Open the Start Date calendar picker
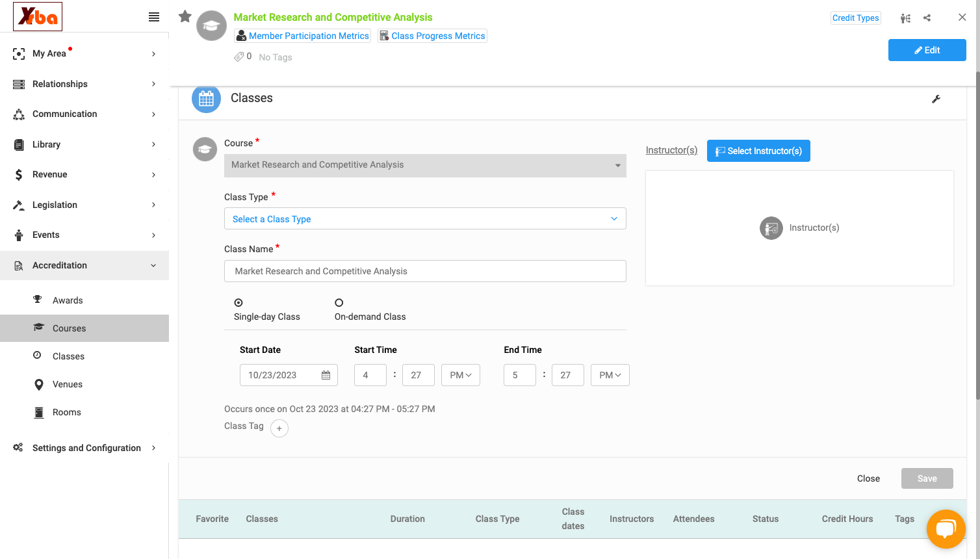980x559 pixels. (x=326, y=375)
